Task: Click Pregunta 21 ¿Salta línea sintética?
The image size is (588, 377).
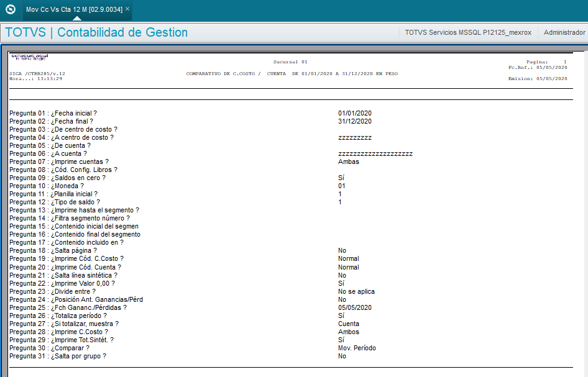Action: [x=63, y=275]
